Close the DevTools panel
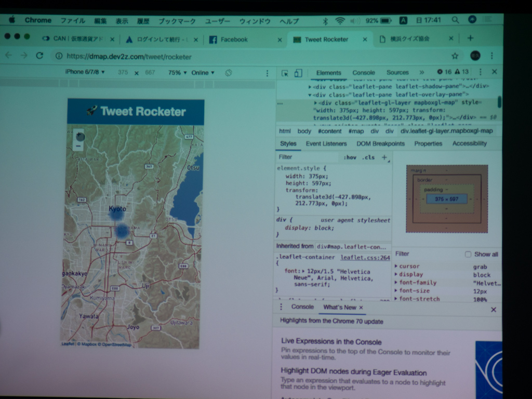Image resolution: width=532 pixels, height=399 pixels. click(495, 71)
